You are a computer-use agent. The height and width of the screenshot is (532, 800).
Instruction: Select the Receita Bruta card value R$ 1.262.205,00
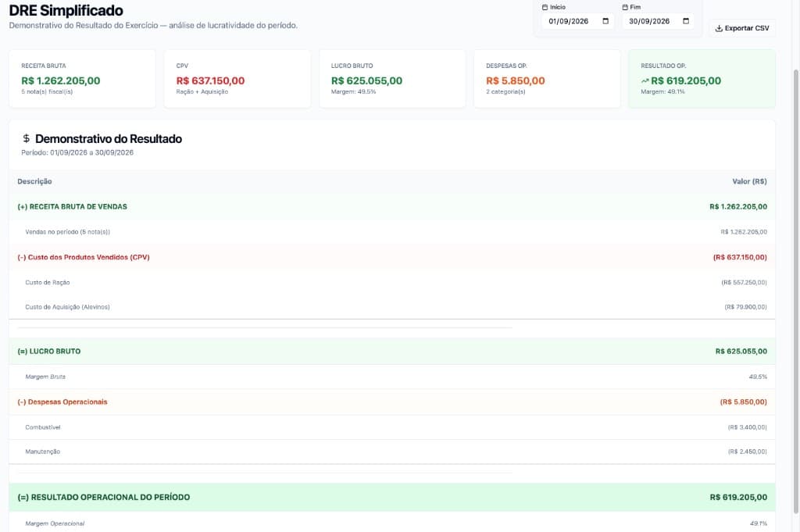[61, 80]
